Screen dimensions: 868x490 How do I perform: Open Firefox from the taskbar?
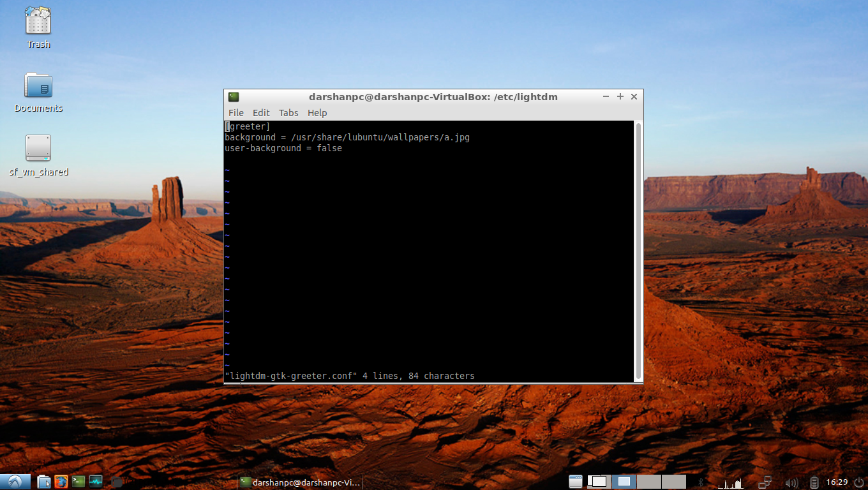61,482
